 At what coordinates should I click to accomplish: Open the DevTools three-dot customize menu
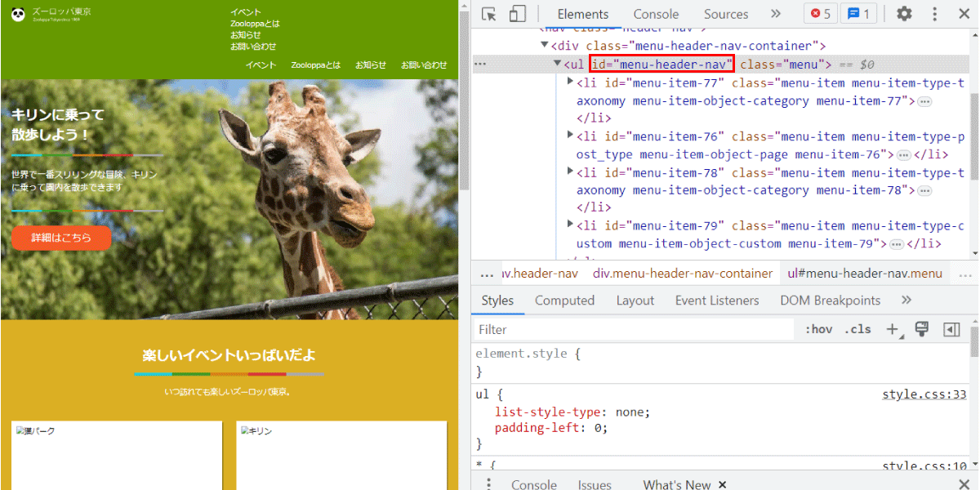tap(935, 14)
